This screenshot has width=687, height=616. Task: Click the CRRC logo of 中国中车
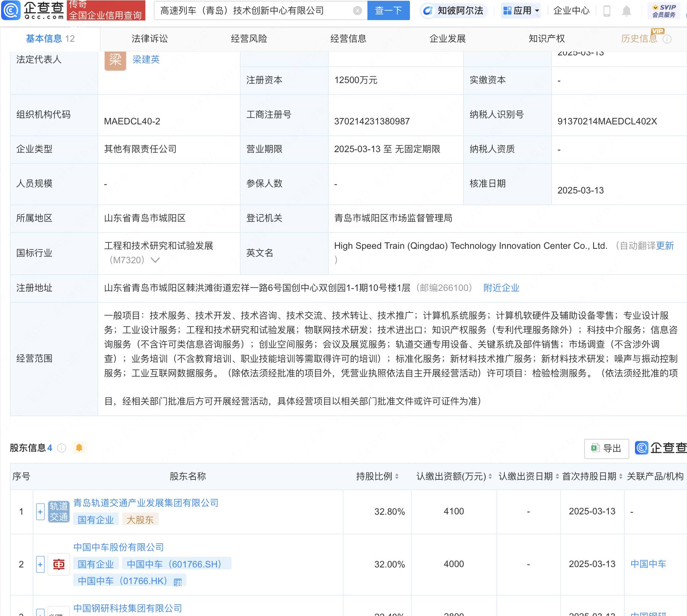tap(59, 564)
